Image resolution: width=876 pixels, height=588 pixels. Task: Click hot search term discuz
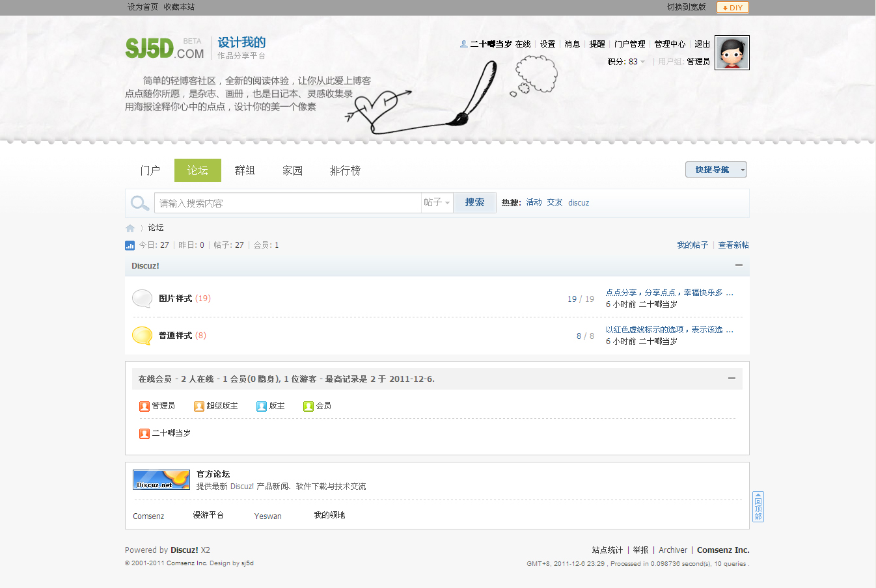[579, 203]
